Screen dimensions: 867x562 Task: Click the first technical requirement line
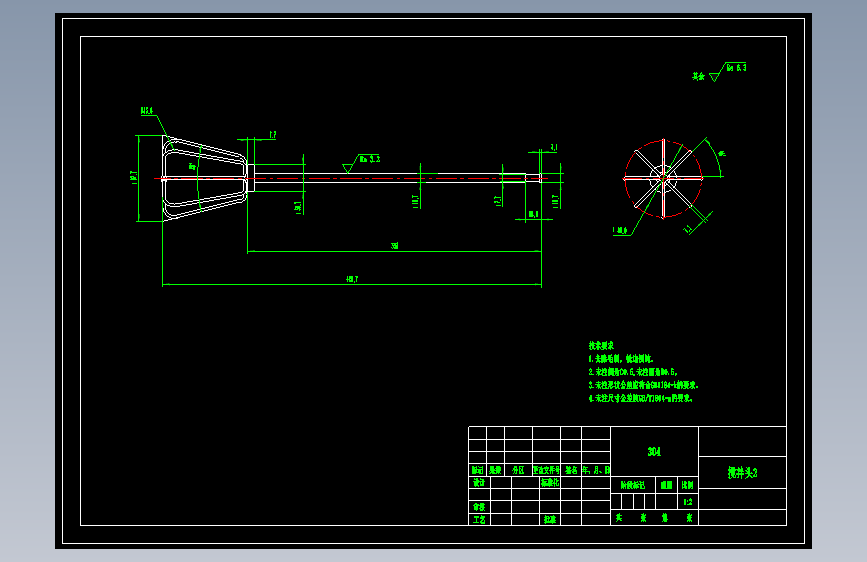(x=621, y=359)
